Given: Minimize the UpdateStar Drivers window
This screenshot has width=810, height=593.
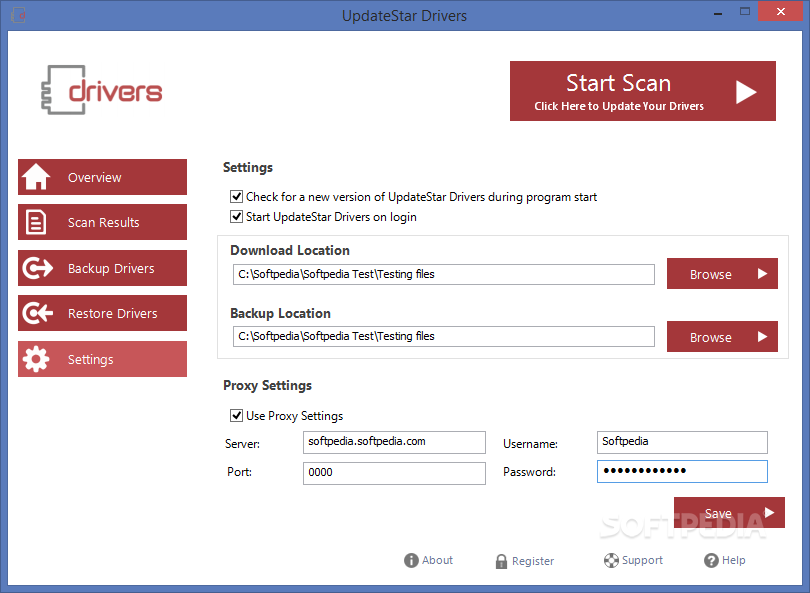Looking at the screenshot, I should click(x=718, y=14).
